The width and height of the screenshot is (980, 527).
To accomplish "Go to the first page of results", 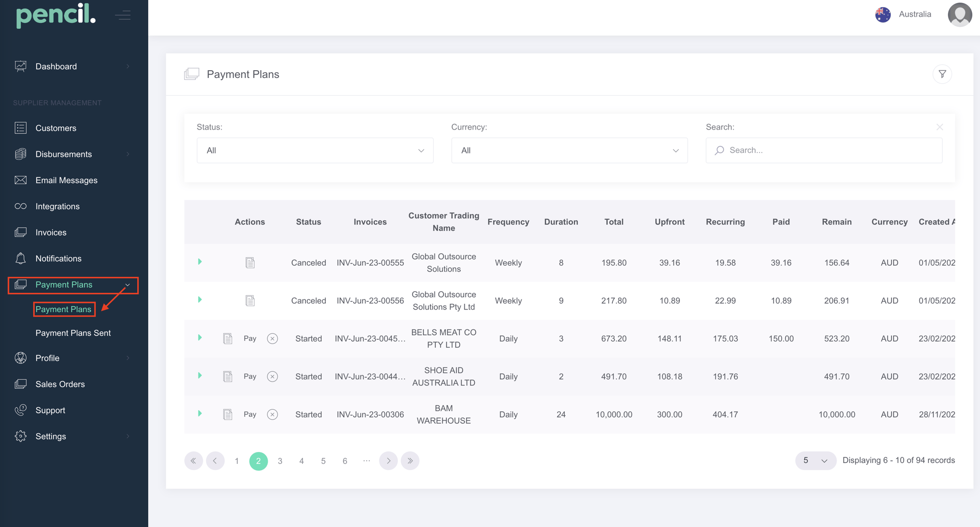I will [x=193, y=461].
